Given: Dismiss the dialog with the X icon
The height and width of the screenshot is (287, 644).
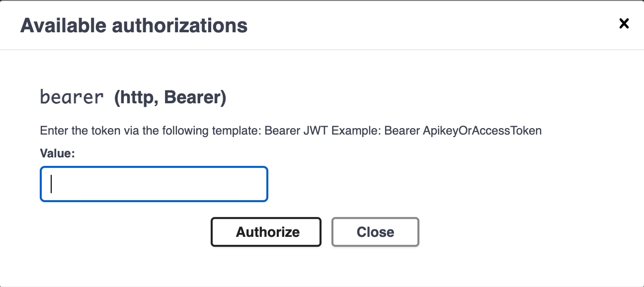Looking at the screenshot, I should click(624, 23).
